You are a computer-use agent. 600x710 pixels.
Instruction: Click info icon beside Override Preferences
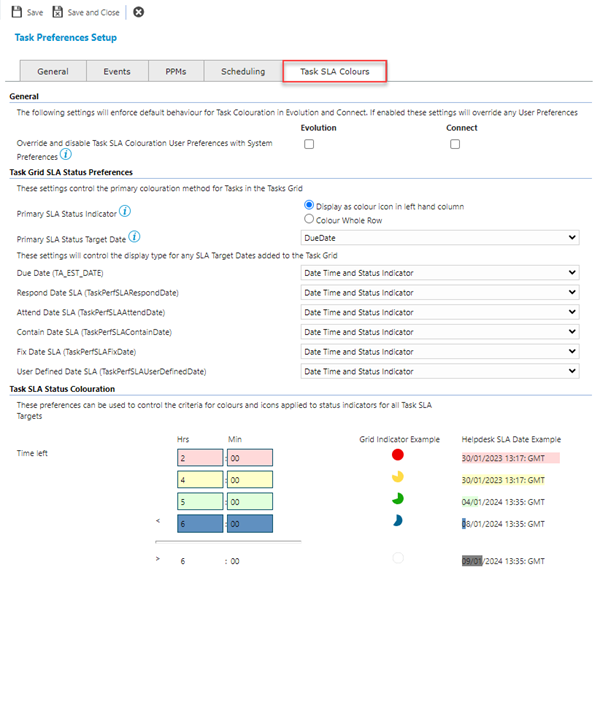click(66, 155)
